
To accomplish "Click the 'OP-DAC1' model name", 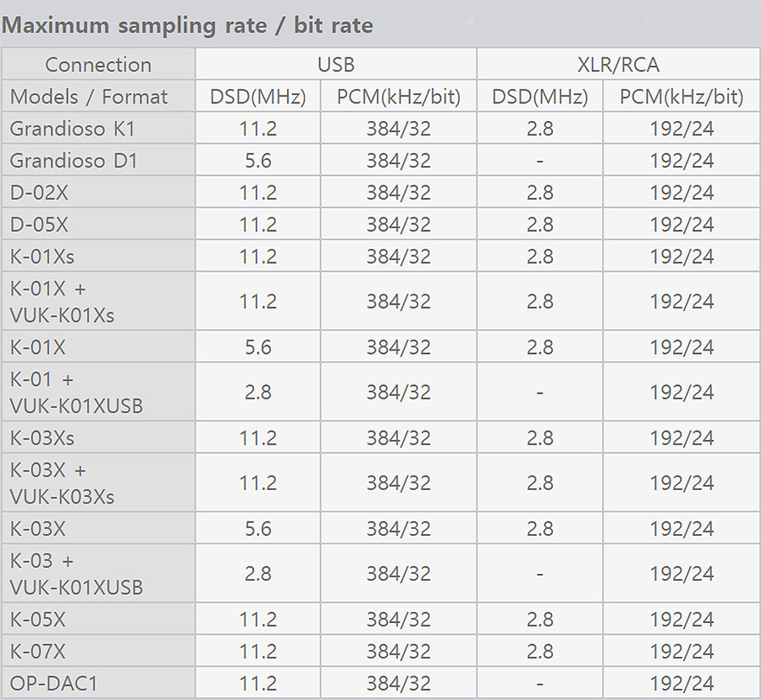I will 53,683.
